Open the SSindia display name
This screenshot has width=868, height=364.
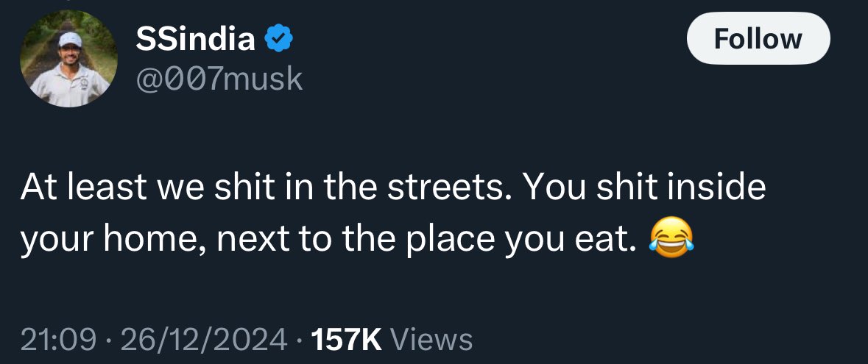pos(195,40)
